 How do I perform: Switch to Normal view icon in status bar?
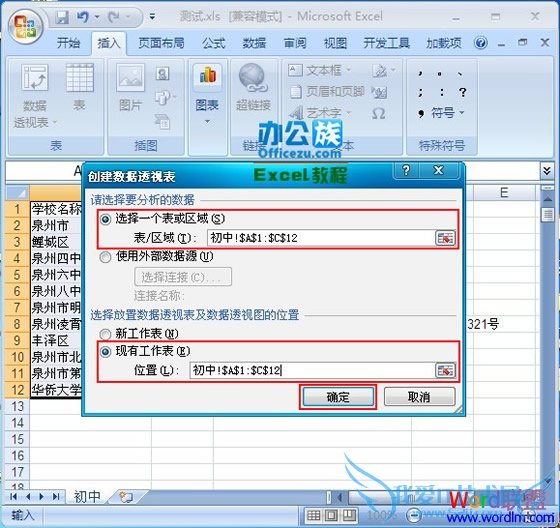(x=313, y=515)
